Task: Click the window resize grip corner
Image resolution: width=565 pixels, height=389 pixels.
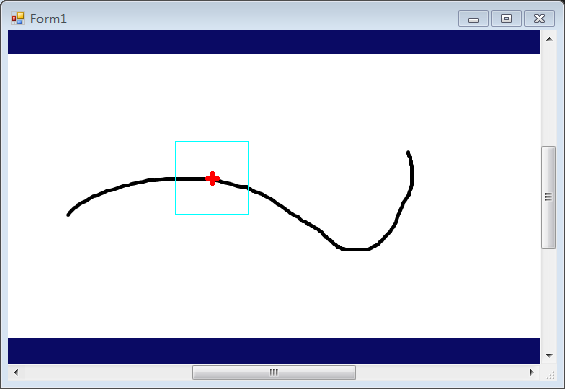Action: (550, 375)
